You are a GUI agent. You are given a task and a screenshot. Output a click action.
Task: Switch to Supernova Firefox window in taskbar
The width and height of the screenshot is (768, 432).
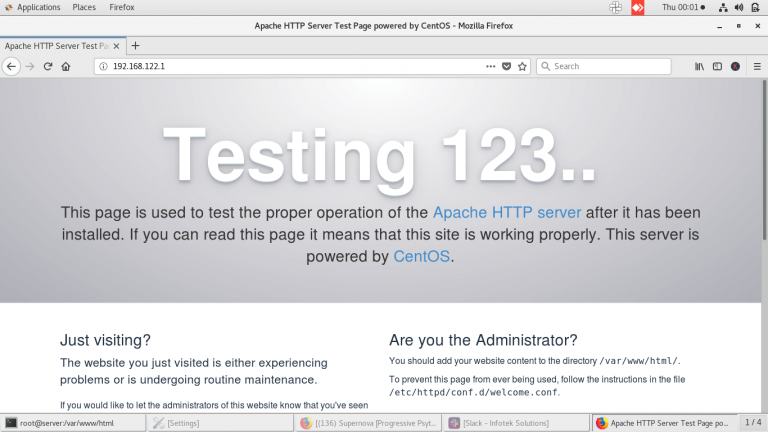[x=368, y=423]
